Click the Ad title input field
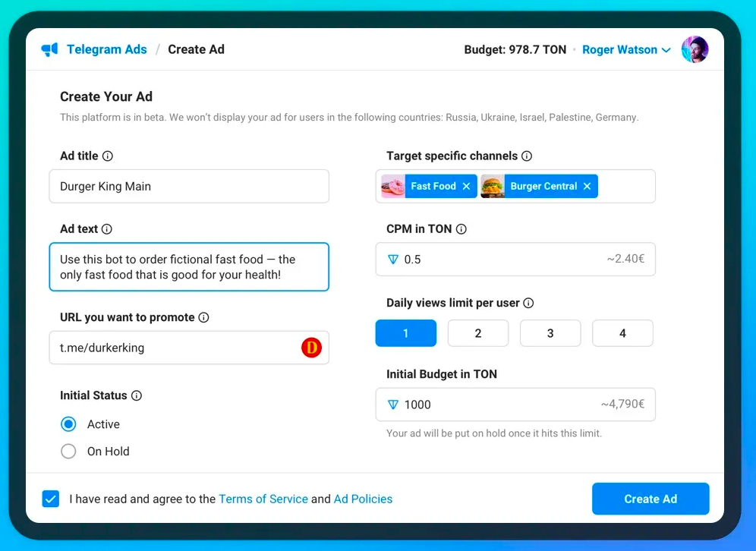Viewport: 756px width, 551px height. 189,186
